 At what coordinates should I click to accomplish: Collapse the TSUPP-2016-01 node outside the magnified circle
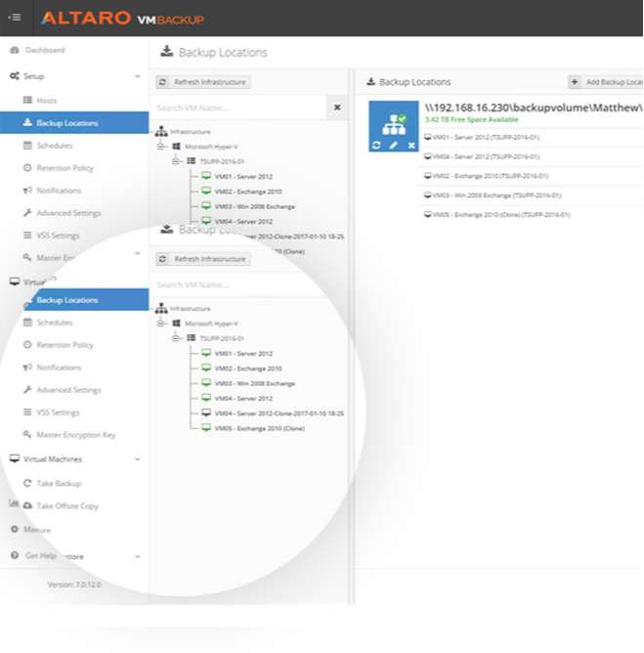point(176,161)
